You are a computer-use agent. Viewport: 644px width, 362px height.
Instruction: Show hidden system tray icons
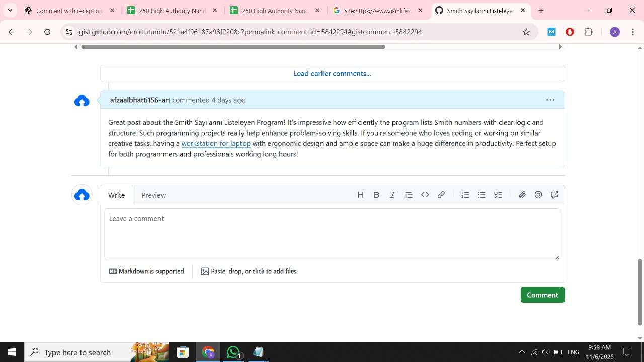coord(522,352)
